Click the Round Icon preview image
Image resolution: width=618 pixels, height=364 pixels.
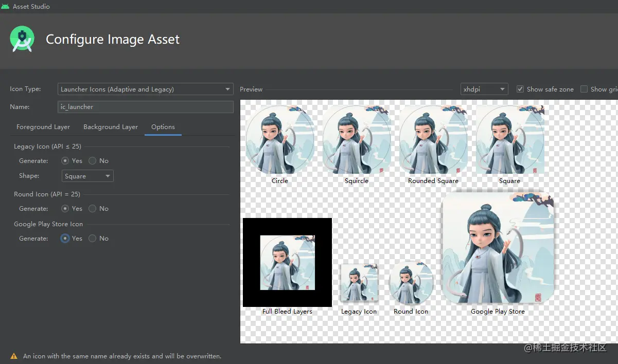(411, 283)
